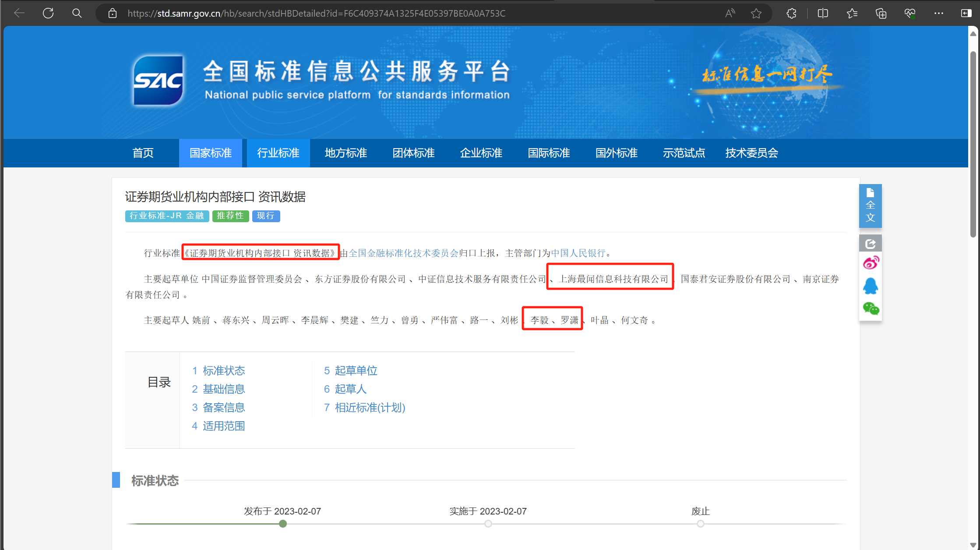This screenshot has width=980, height=550.
Task: Toggle split screen view icon
Action: (823, 13)
